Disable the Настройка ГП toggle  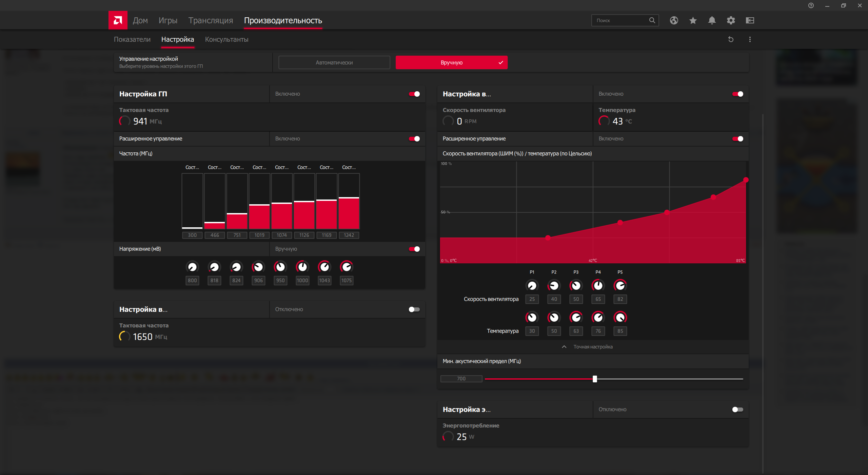coord(414,94)
